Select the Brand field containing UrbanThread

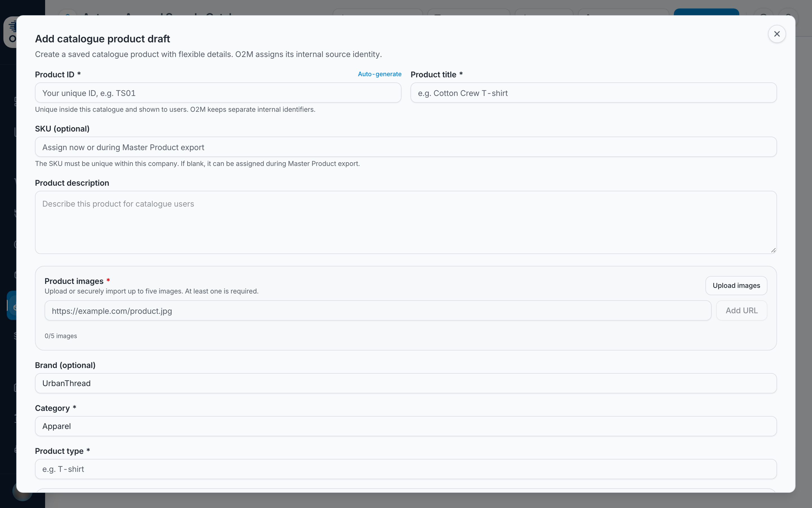(x=406, y=383)
